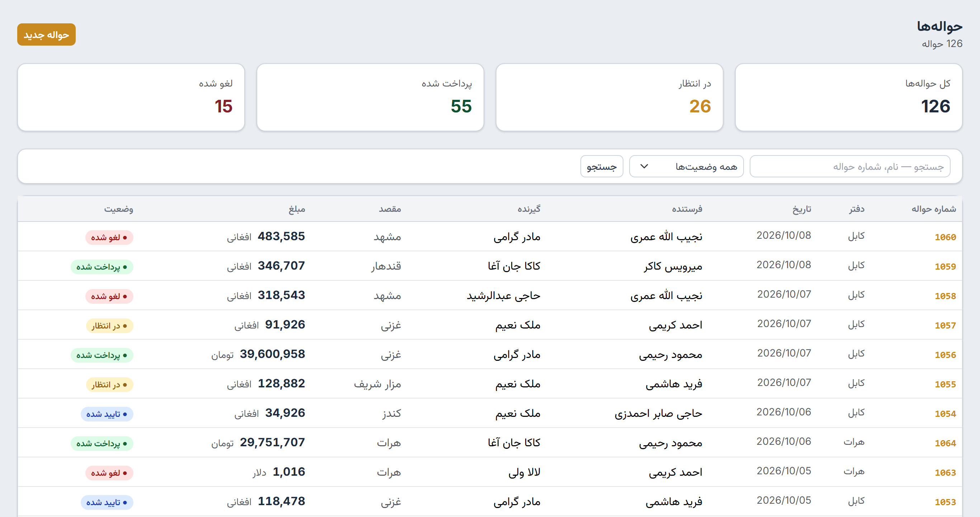Click the حواله جدید button
The height and width of the screenshot is (517, 980).
(x=46, y=34)
